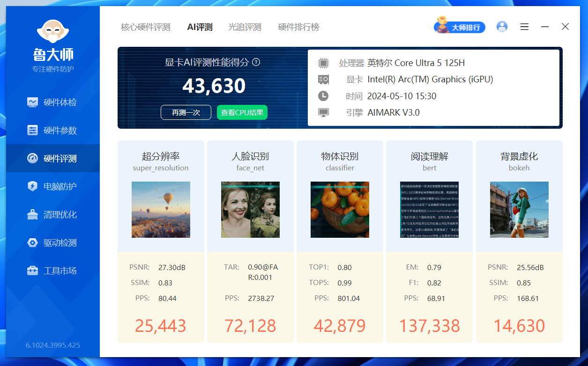Click PPS value 168.61
This screenshot has height=366, width=588.
click(528, 298)
